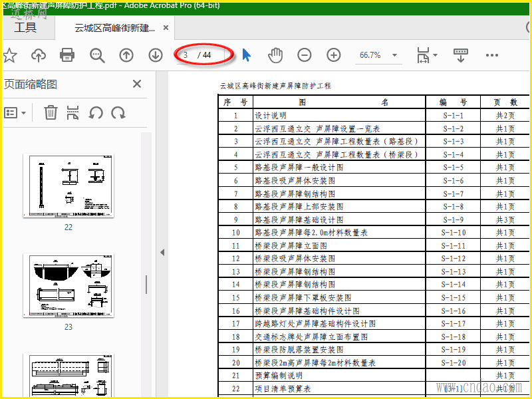Click row 交通标志牌处声屏障立面布置图
The height and width of the screenshot is (399, 532).
(374, 336)
